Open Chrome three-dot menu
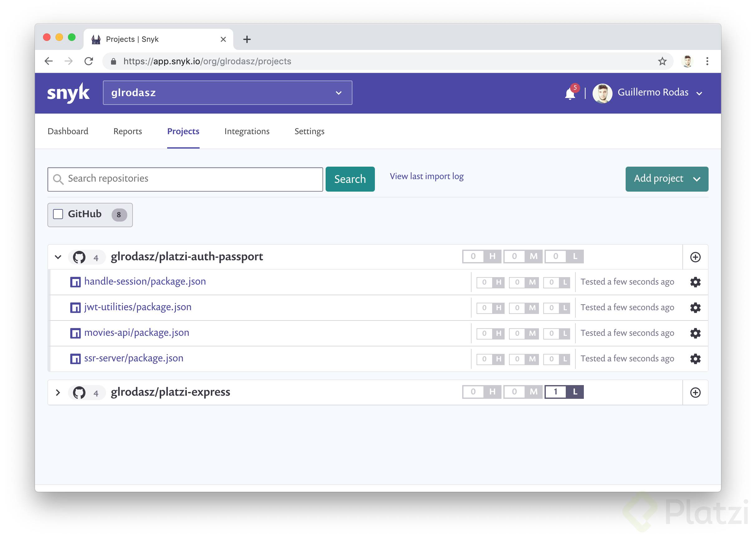 click(707, 61)
